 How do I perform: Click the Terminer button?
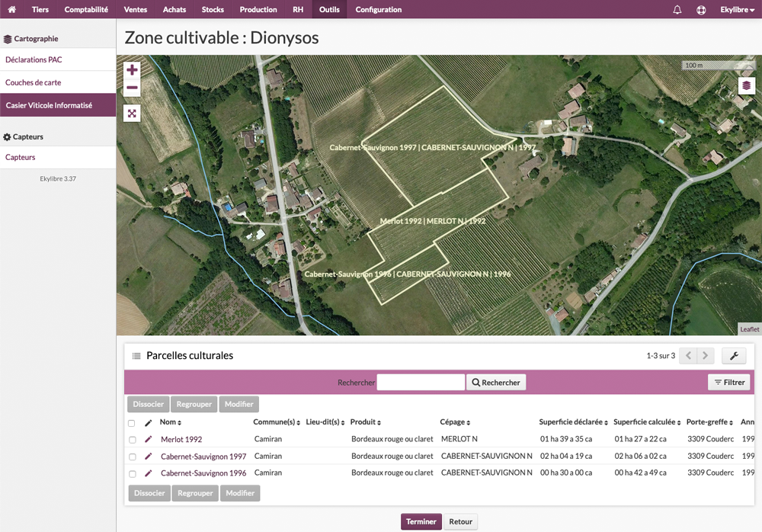click(x=421, y=522)
